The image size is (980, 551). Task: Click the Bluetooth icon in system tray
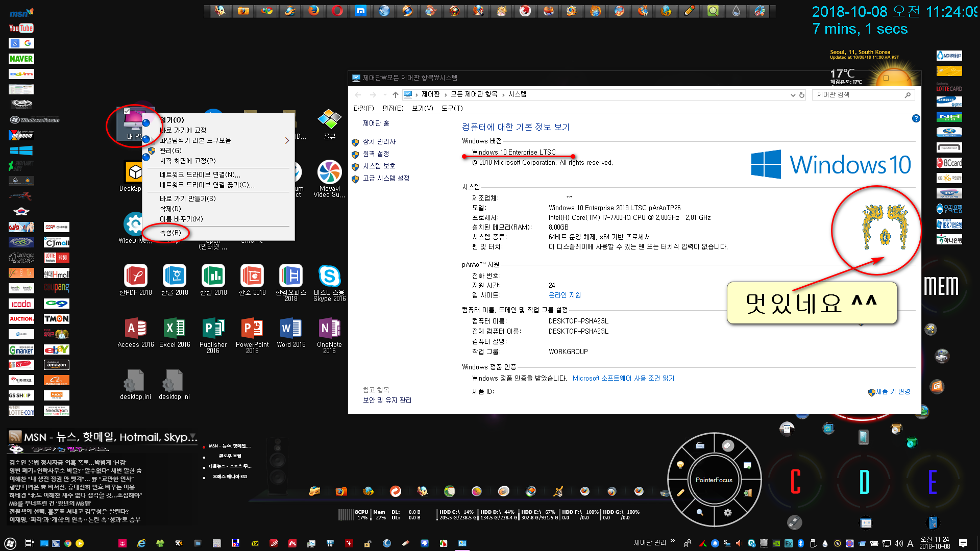click(801, 543)
